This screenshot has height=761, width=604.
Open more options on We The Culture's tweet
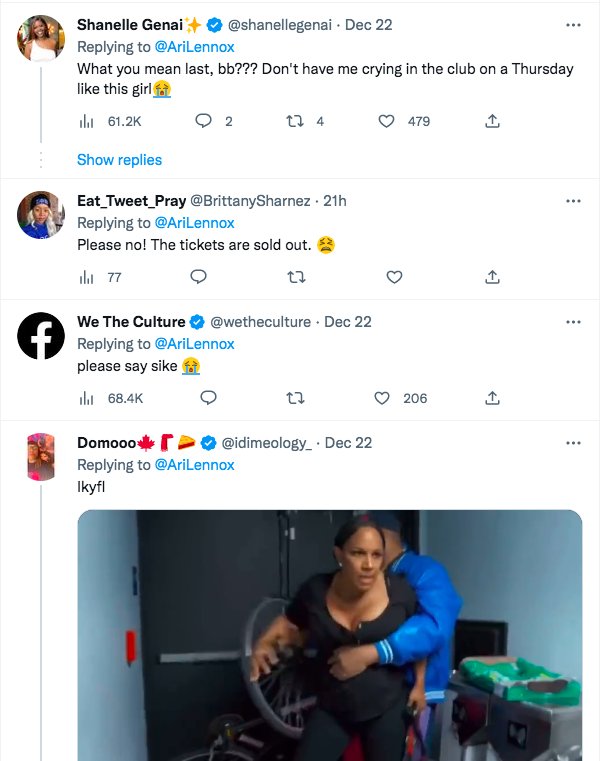click(x=573, y=322)
